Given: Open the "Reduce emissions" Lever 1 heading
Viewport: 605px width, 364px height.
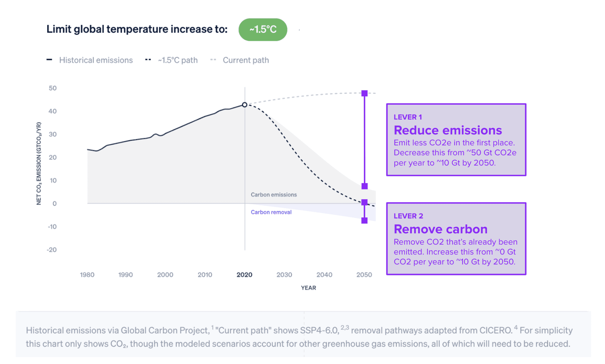Looking at the screenshot, I should [448, 130].
